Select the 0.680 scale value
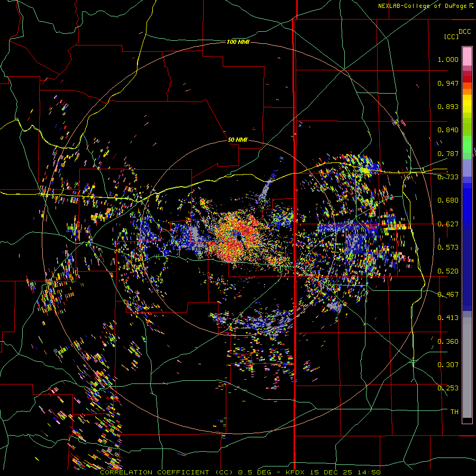476x476 pixels. 448,200
